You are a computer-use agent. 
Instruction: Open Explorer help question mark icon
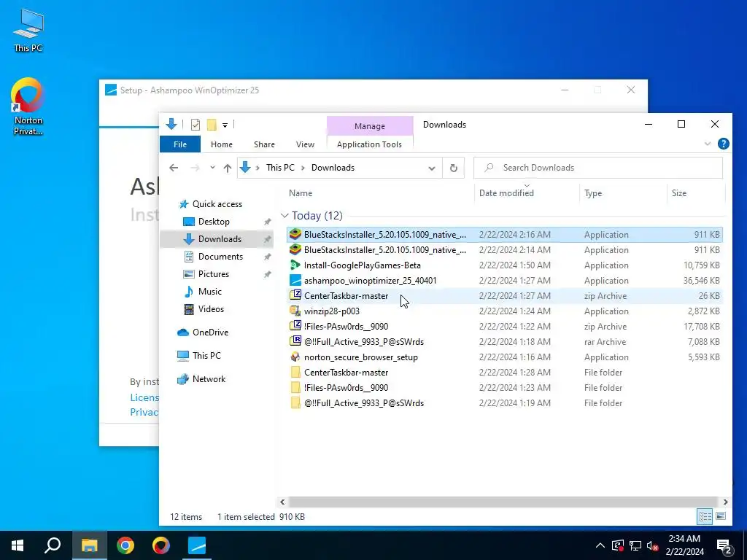pyautogui.click(x=723, y=144)
